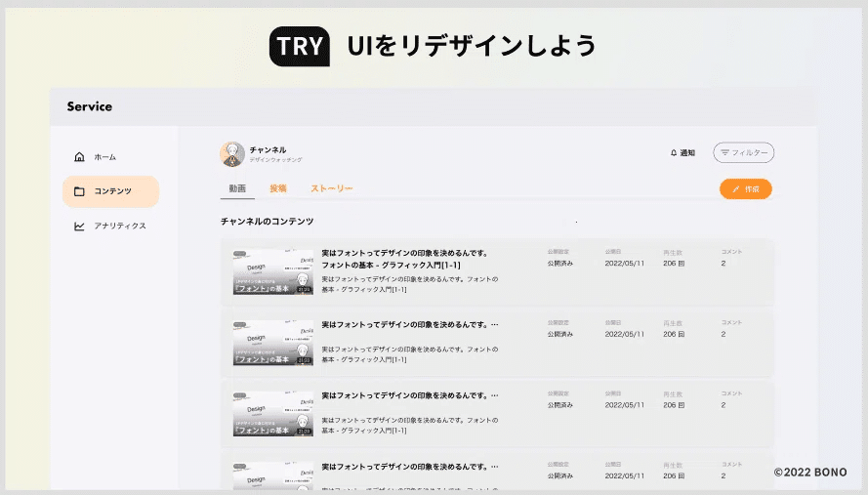Viewport: 868px width, 495px height.
Task: Open アナリティクス in the sidebar
Action: (x=110, y=226)
